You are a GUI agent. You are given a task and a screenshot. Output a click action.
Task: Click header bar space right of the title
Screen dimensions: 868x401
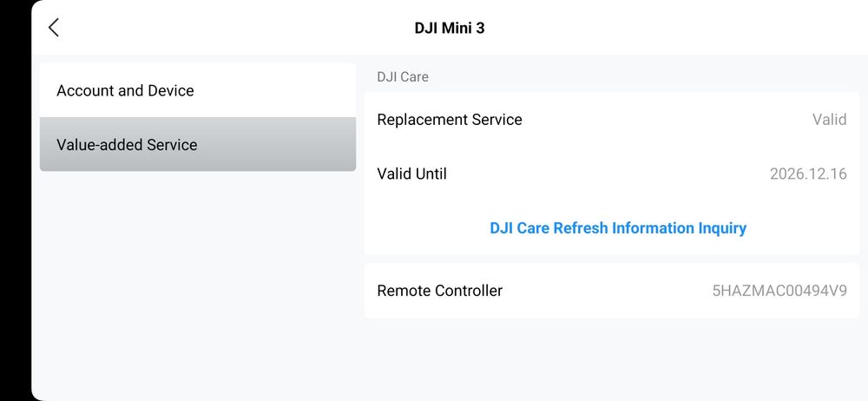tap(677, 28)
